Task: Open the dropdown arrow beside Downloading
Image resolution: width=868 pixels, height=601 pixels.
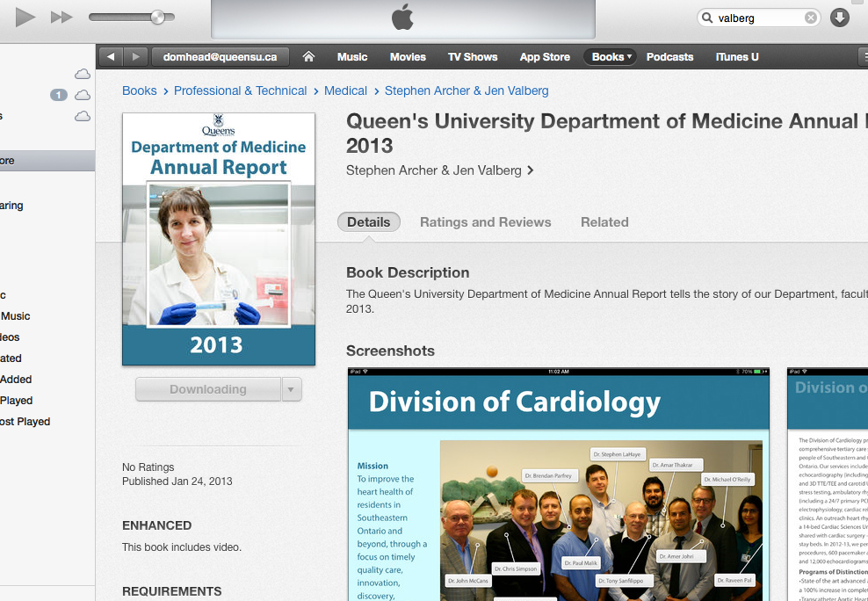Action: point(293,389)
